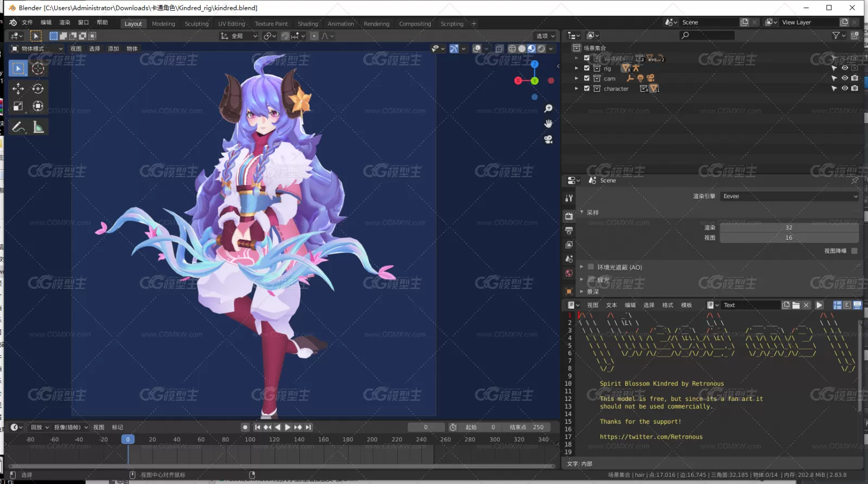Open the Output properties tab
The image size is (868, 484).
pos(569,231)
